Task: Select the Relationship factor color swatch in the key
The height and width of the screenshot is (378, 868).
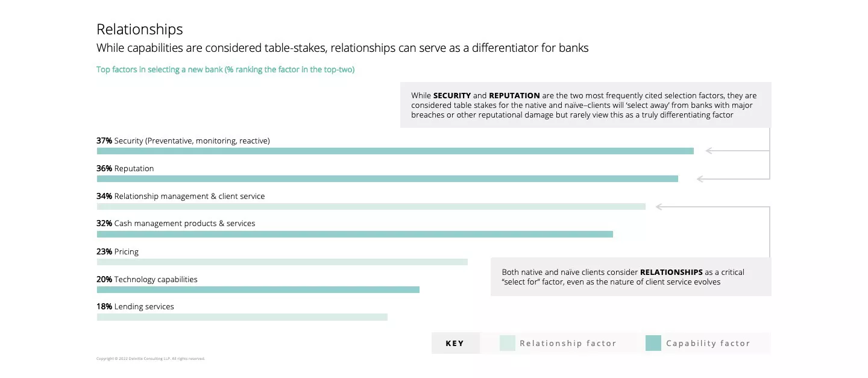Action: 508,343
